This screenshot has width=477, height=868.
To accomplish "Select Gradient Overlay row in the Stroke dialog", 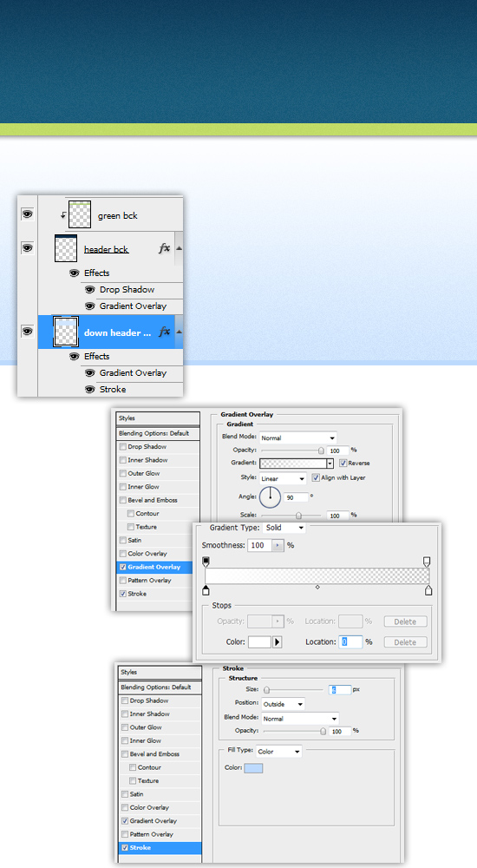I will click(x=160, y=821).
